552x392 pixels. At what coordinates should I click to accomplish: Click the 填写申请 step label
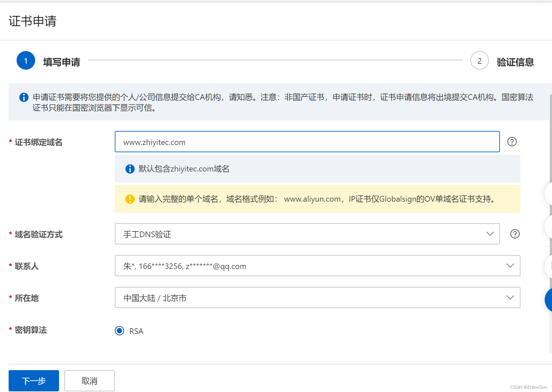tap(62, 62)
